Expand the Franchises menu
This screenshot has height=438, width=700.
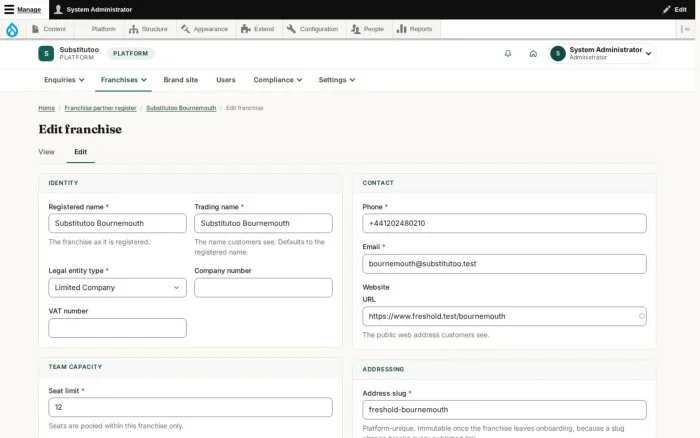coord(123,79)
